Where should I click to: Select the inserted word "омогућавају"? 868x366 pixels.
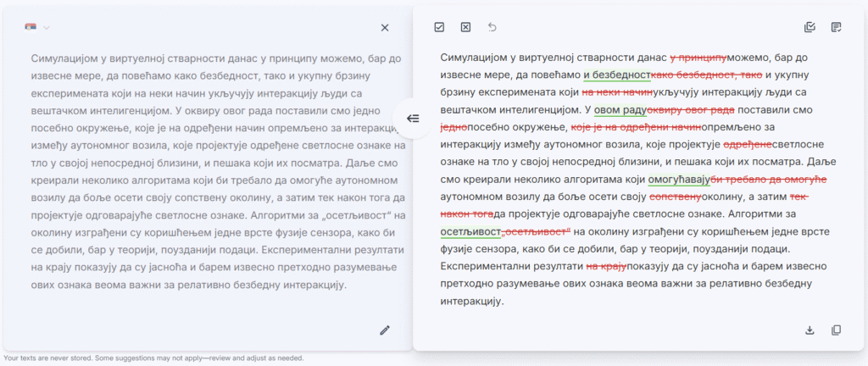pos(679,179)
